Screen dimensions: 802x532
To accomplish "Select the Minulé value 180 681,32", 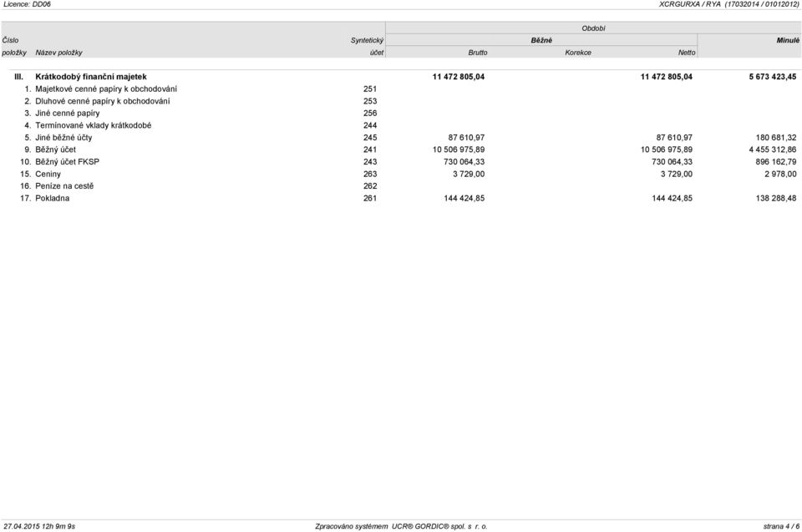I will coord(776,138).
